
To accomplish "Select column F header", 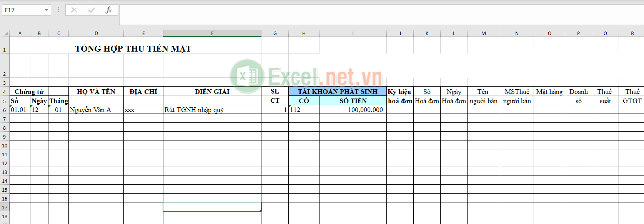I will [212, 33].
